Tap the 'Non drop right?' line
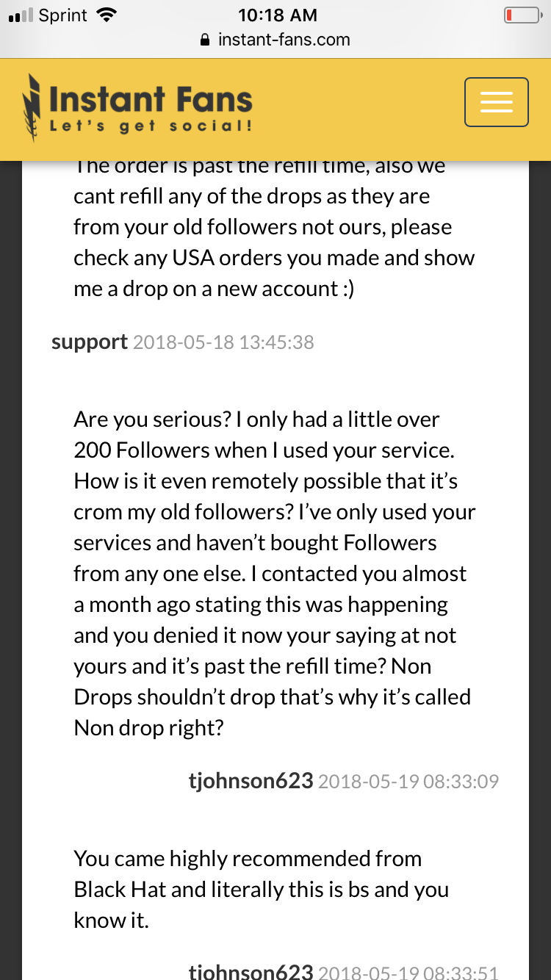This screenshot has height=980, width=551. (x=149, y=728)
